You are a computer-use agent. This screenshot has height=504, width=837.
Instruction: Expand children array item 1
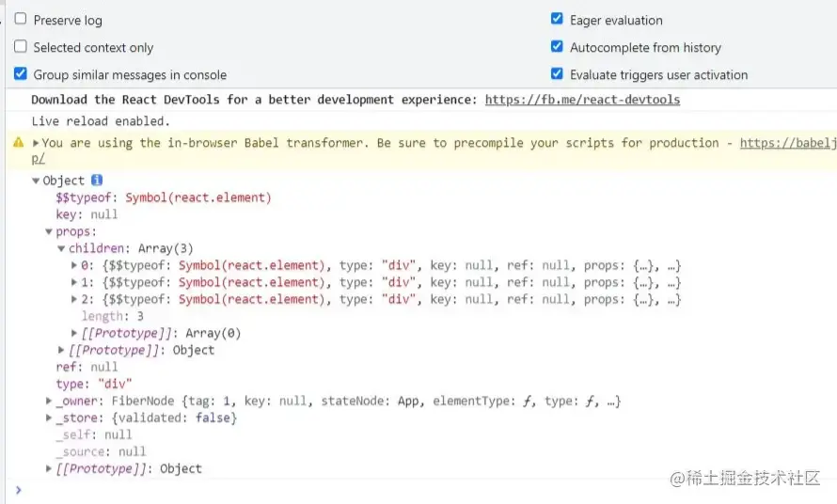click(x=74, y=282)
